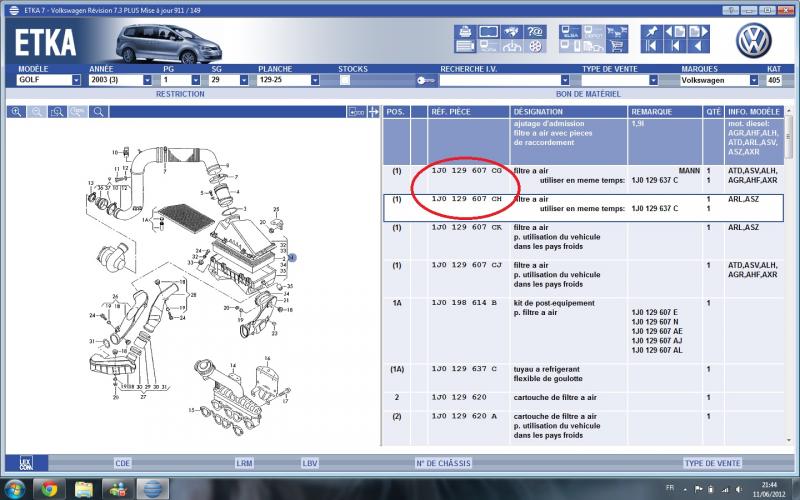
Task: Click the illustration toggle icon left of arrow icon
Action: [357, 112]
